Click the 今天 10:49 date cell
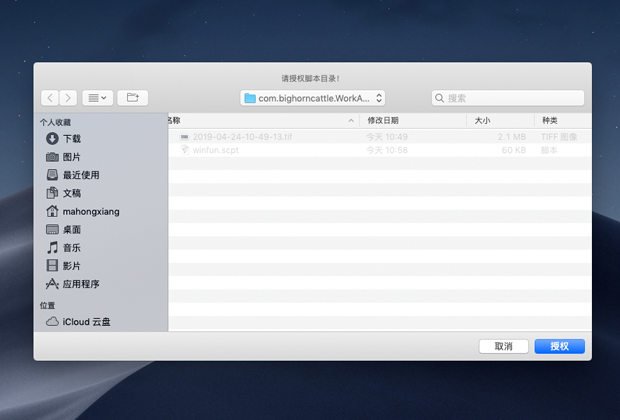 pos(387,137)
